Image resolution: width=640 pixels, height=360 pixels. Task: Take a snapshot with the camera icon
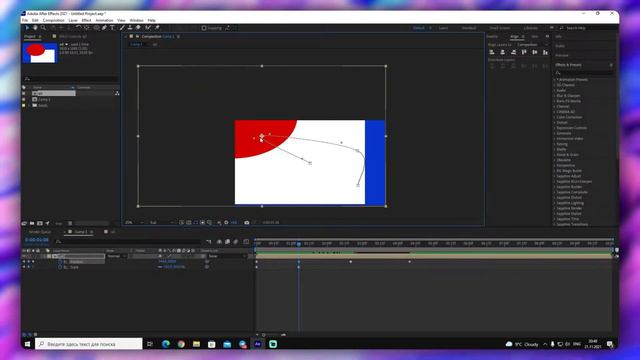click(x=247, y=222)
